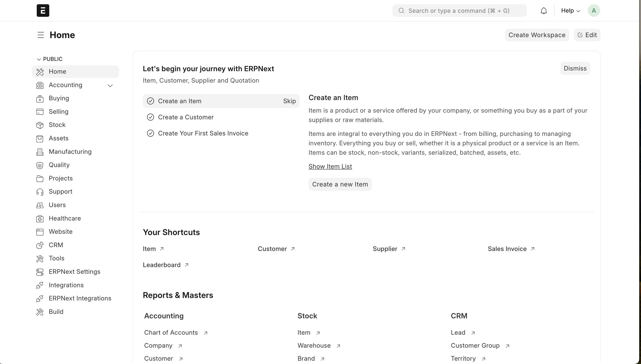641x364 pixels.
Task: Expand the PUBLIC workspace group
Action: [x=39, y=59]
